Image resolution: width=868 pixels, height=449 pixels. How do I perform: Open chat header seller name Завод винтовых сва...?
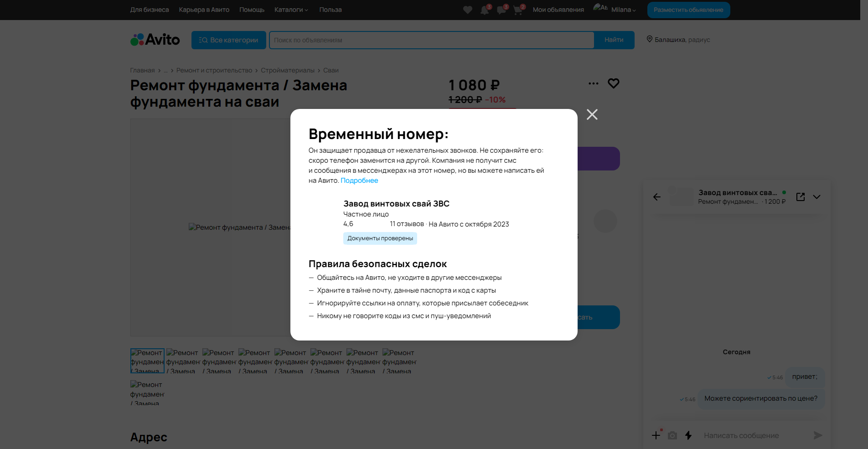coord(738,192)
